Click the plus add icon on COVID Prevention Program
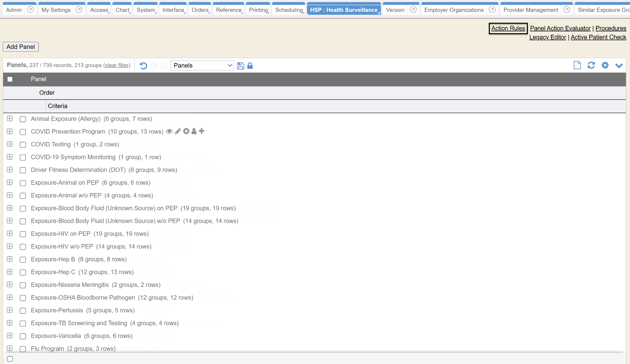The image size is (630, 364). [202, 131]
